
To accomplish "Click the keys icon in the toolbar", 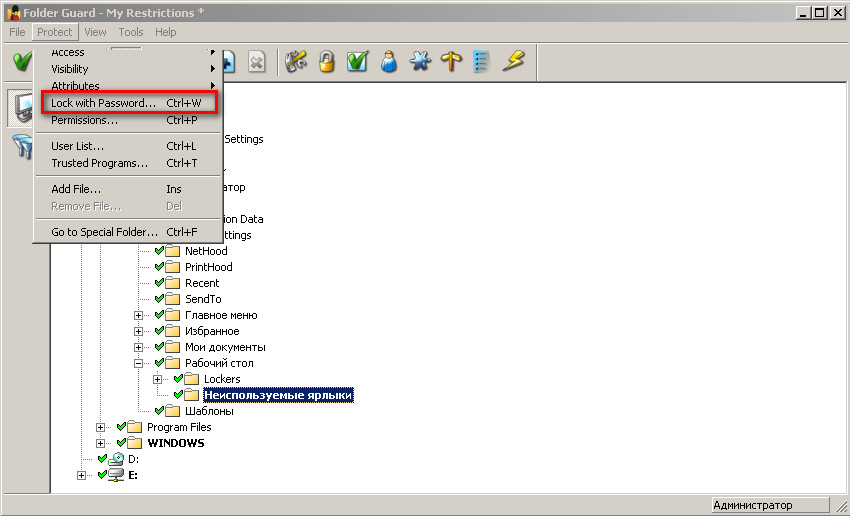I will click(295, 62).
